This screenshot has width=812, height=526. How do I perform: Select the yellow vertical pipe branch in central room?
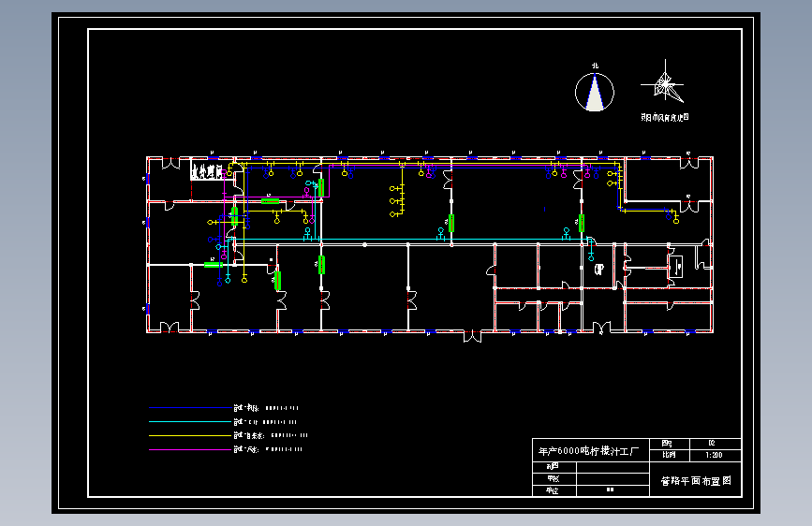coord(403,190)
